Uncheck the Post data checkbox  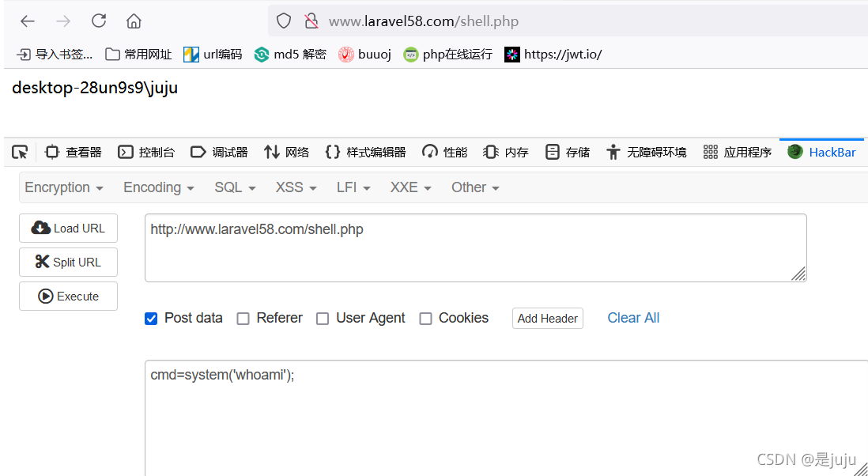[x=151, y=319]
